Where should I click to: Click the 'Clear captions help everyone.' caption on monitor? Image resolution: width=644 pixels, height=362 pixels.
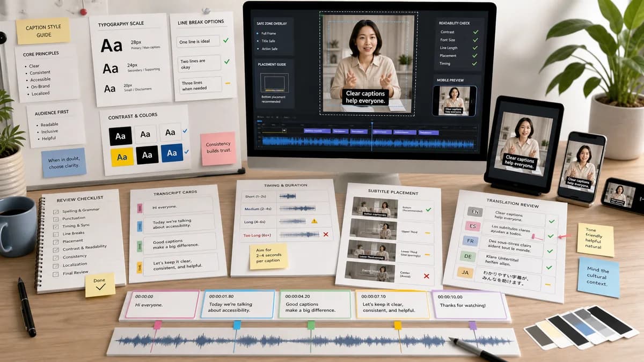click(365, 97)
